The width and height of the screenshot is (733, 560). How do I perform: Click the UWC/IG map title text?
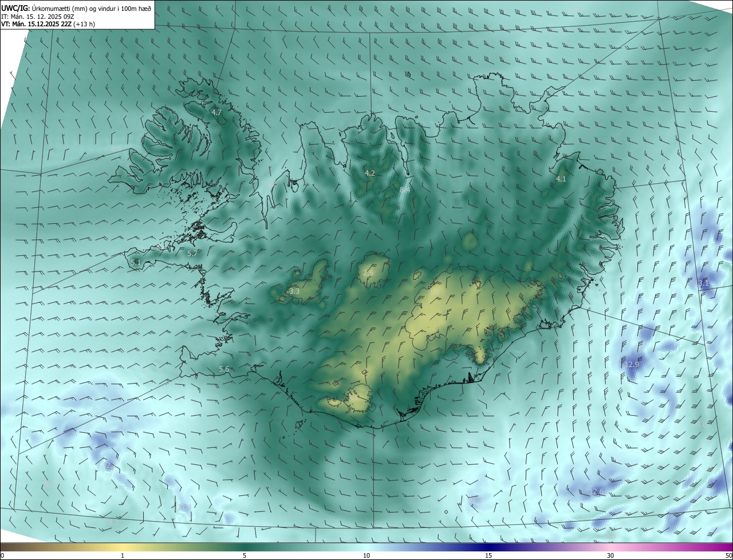76,8
